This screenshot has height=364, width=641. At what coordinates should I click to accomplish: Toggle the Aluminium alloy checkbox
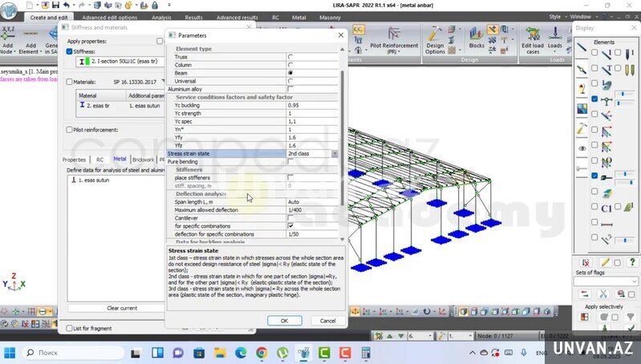290,89
